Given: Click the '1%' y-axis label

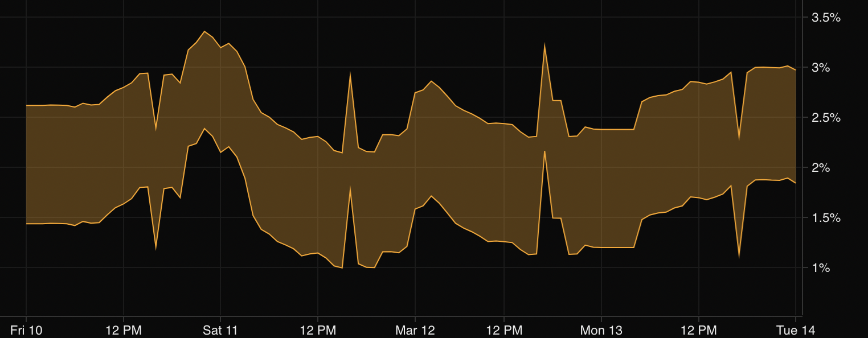Looking at the screenshot, I should point(821,267).
